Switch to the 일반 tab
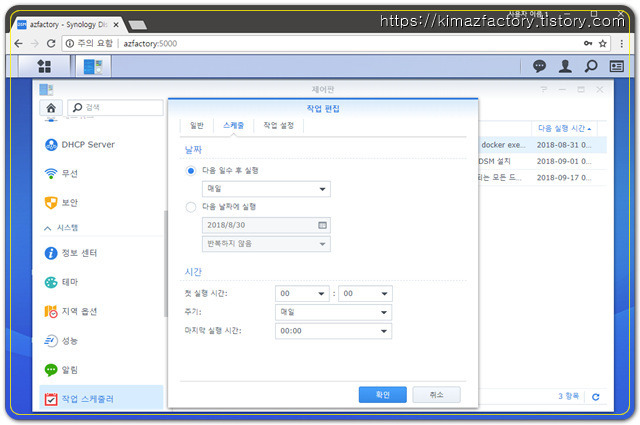 [197, 125]
